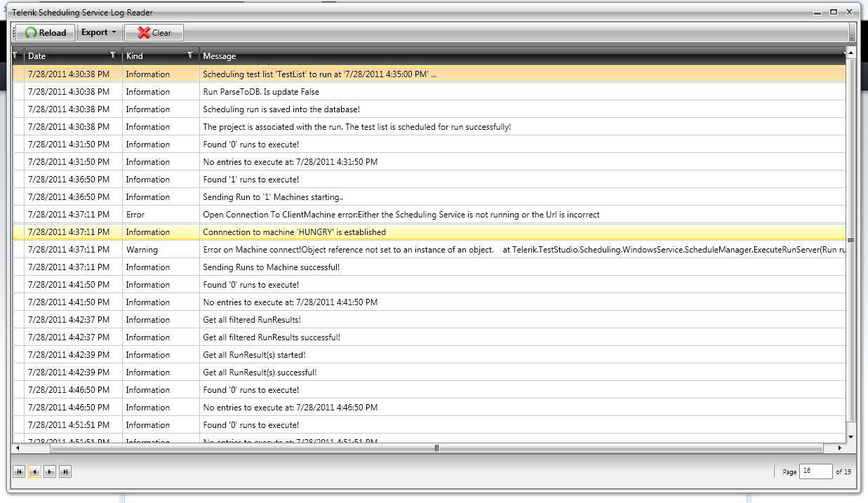Go to the last page
868x503 pixels.
[65, 472]
